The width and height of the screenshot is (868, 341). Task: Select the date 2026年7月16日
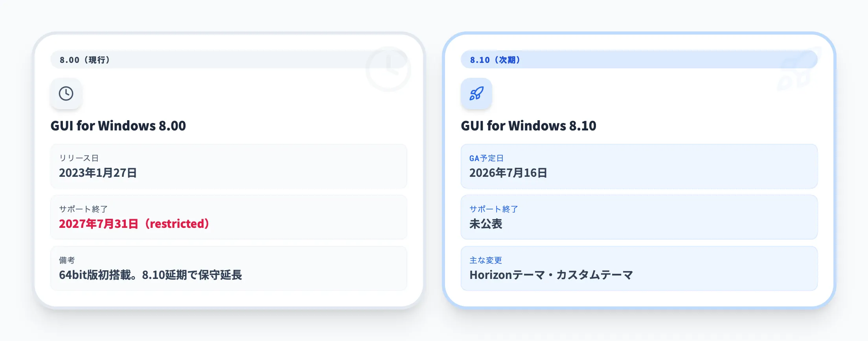508,173
